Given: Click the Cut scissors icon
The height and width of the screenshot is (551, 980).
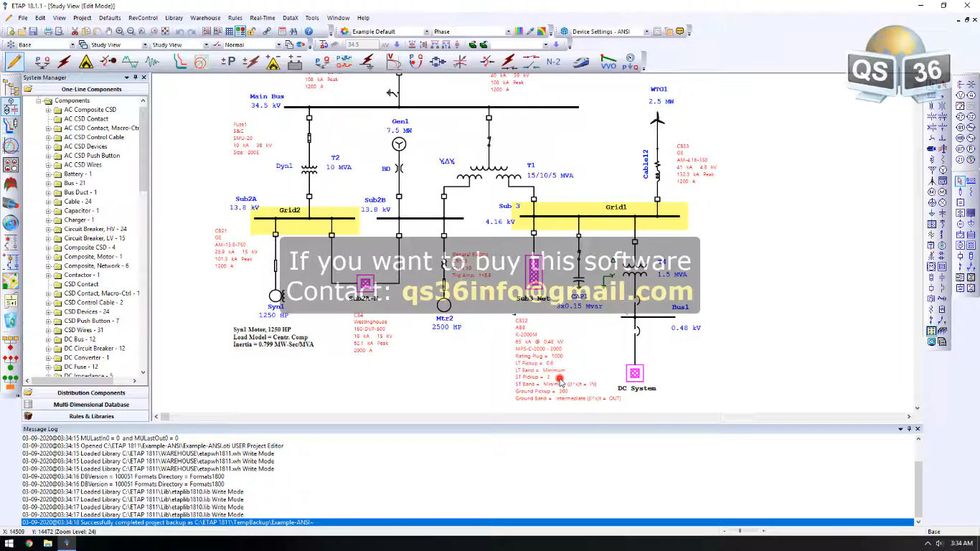Looking at the screenshot, I should tap(75, 32).
